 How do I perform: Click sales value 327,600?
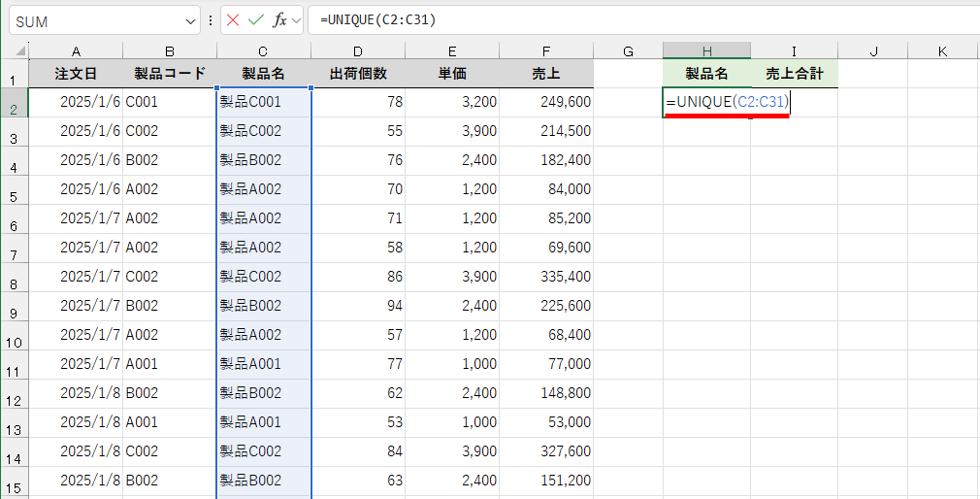pos(546,452)
